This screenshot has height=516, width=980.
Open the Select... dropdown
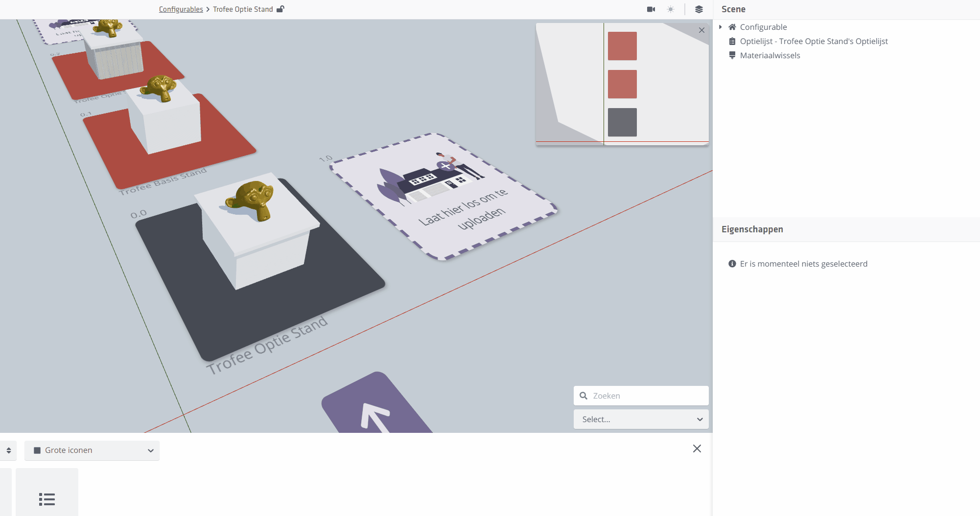[x=641, y=419]
